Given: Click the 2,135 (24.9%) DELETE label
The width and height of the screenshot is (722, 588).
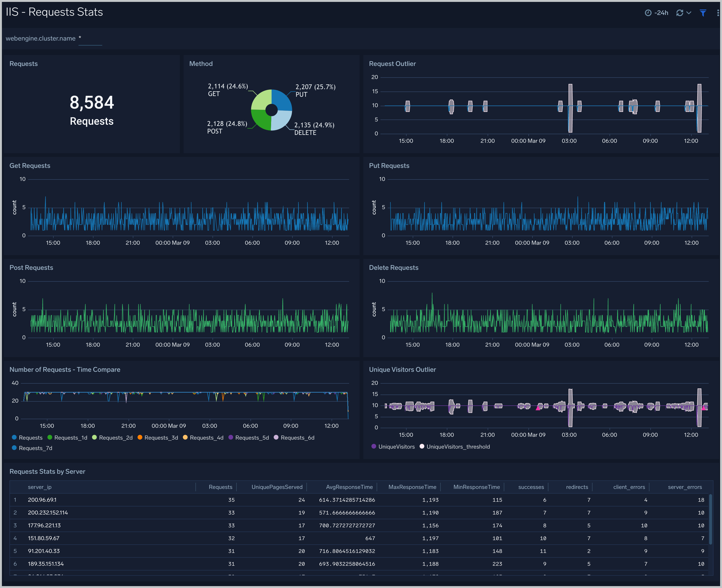Looking at the screenshot, I should [x=315, y=129].
